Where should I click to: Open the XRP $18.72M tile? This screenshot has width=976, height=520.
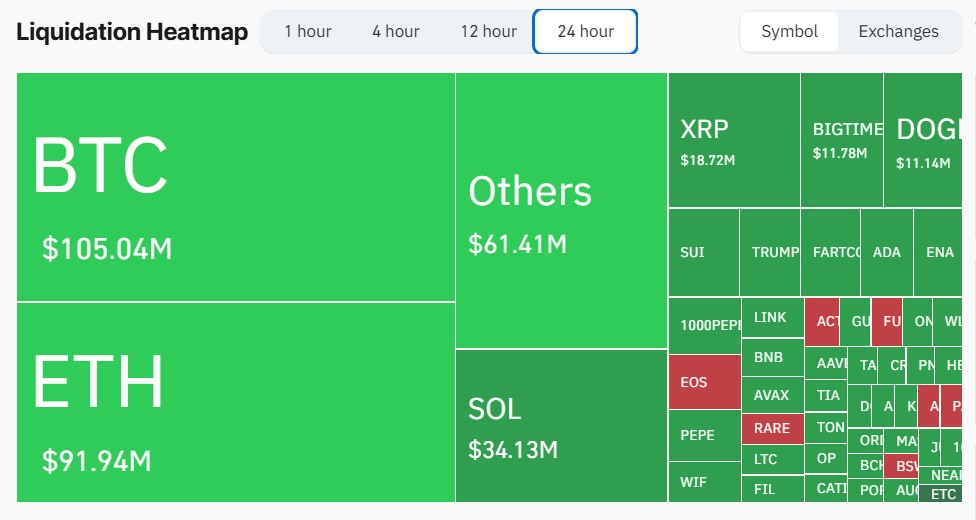pyautogui.click(x=733, y=140)
